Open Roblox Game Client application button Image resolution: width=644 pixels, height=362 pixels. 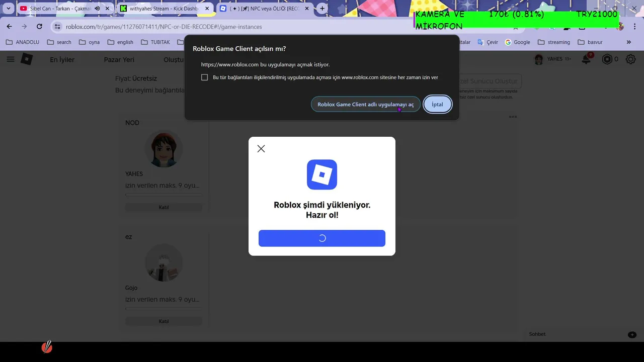(x=365, y=104)
